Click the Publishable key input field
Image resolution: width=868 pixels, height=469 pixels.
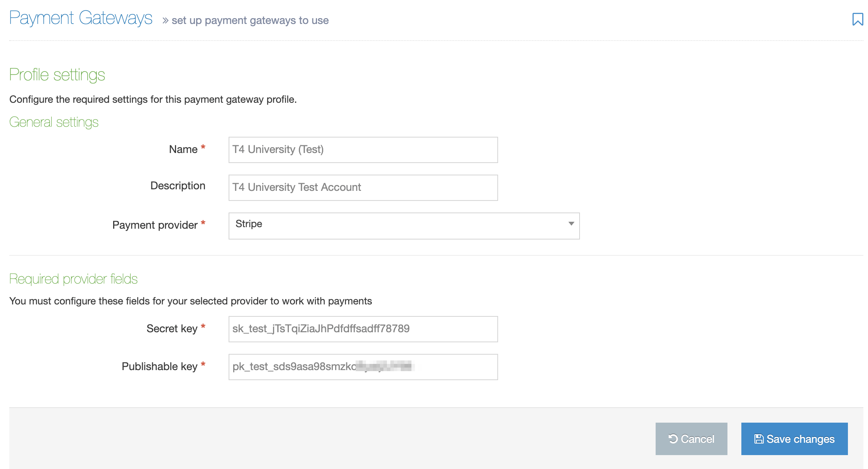point(363,367)
